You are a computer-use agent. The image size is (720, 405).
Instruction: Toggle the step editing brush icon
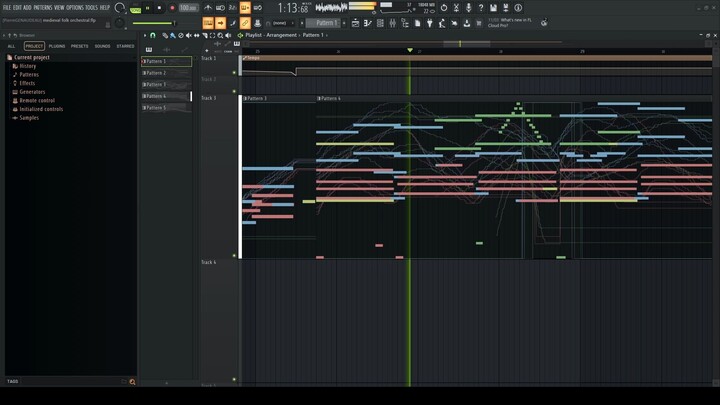[x=233, y=23]
